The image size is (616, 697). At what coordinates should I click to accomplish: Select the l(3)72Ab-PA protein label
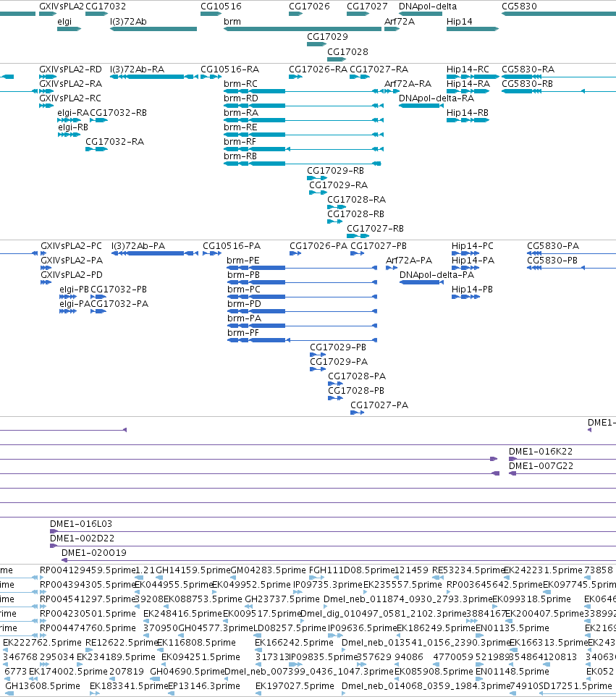pyautogui.click(x=138, y=246)
